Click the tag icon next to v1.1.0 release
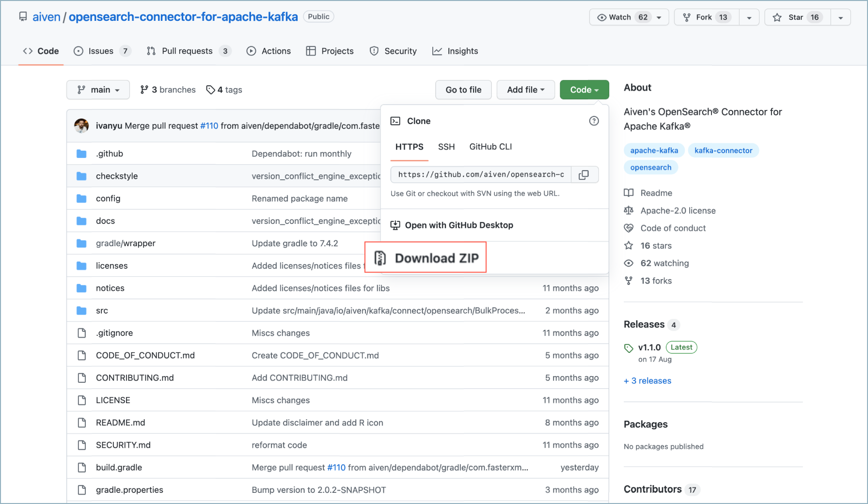This screenshot has width=868, height=504. (x=629, y=348)
